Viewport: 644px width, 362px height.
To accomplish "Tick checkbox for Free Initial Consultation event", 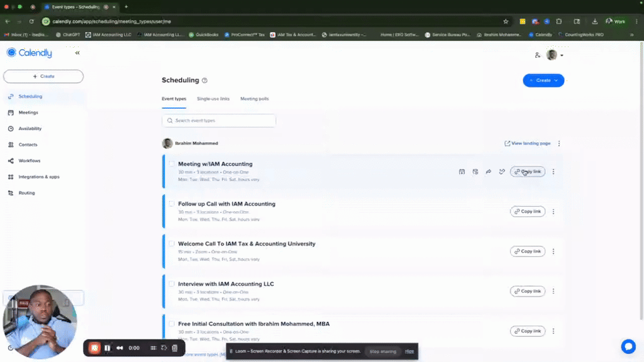I will (172, 324).
